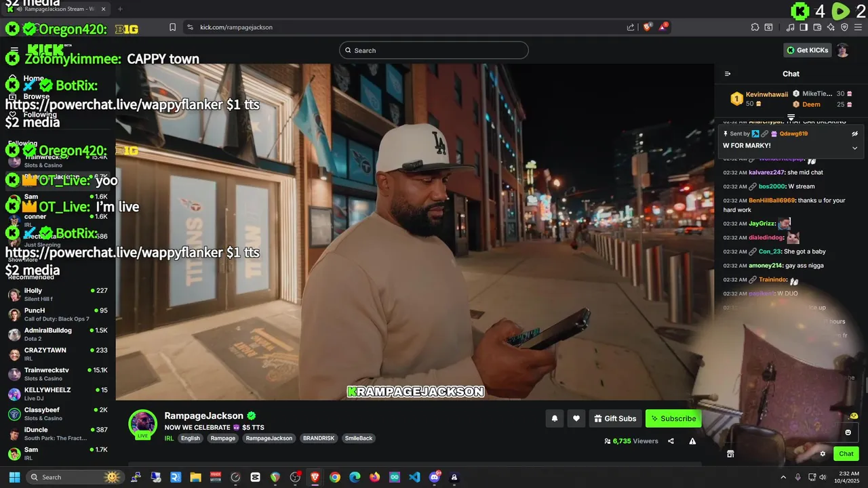Click username BenHillBall6969 in chat
Image resolution: width=868 pixels, height=488 pixels.
click(772, 201)
